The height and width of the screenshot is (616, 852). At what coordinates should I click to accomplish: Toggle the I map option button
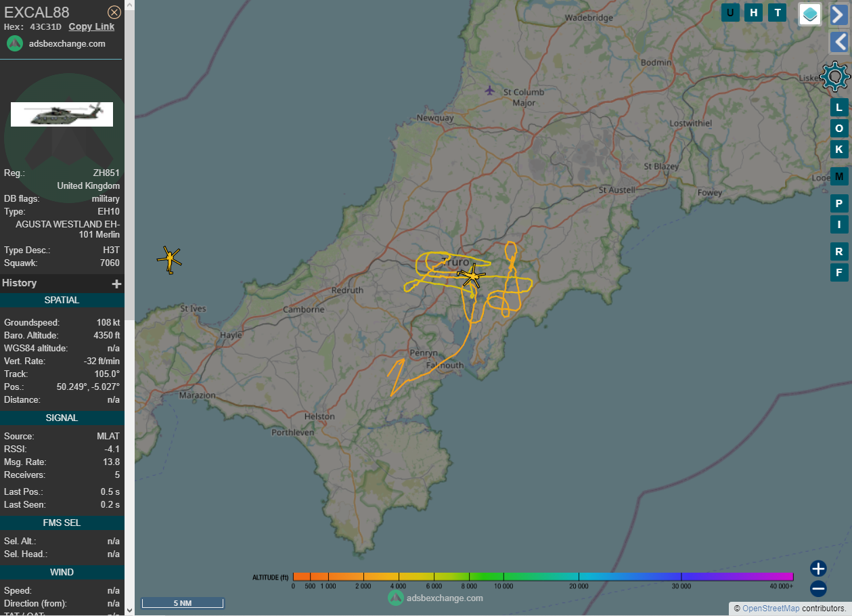pyautogui.click(x=839, y=224)
